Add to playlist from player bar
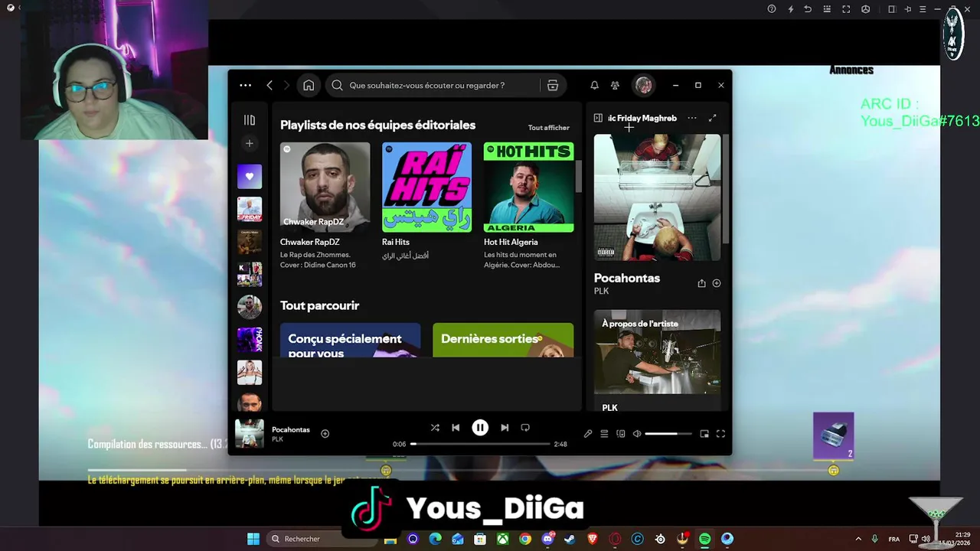The width and height of the screenshot is (980, 551). coord(325,434)
